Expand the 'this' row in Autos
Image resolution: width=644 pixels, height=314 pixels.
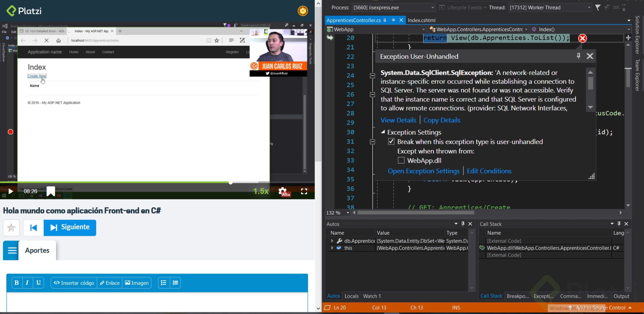(332, 248)
